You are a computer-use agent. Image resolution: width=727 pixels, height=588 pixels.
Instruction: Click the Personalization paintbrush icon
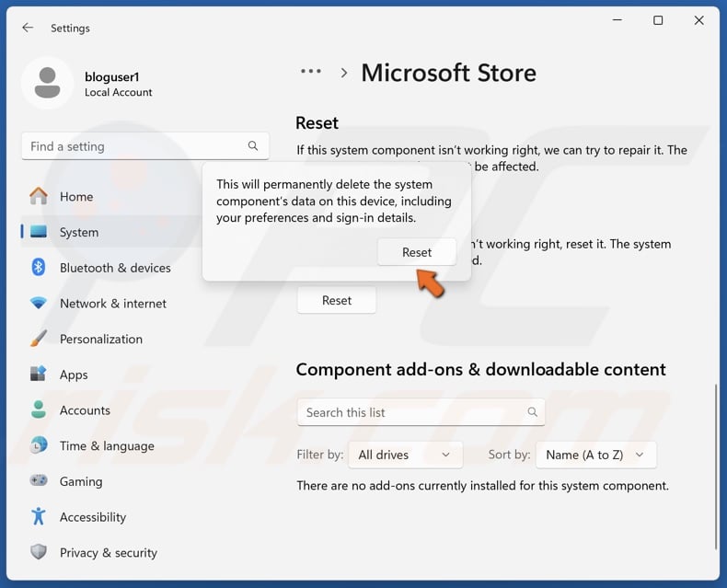point(39,339)
